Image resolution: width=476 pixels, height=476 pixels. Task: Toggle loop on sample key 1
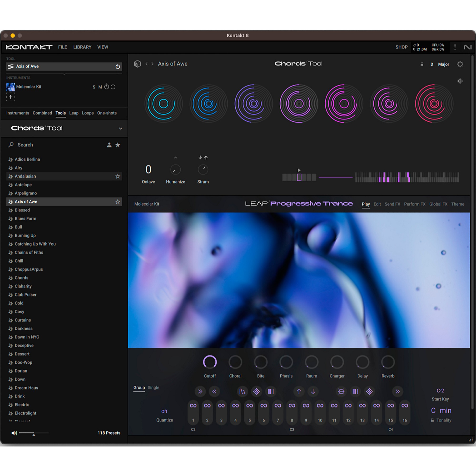pyautogui.click(x=193, y=406)
